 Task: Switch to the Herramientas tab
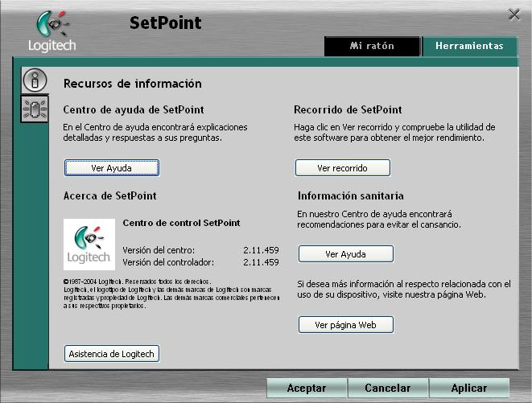click(x=469, y=46)
